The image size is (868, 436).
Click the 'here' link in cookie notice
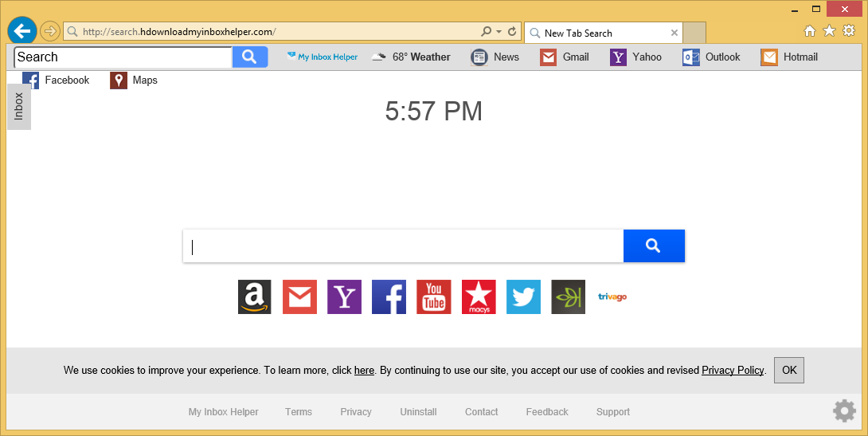click(x=364, y=370)
